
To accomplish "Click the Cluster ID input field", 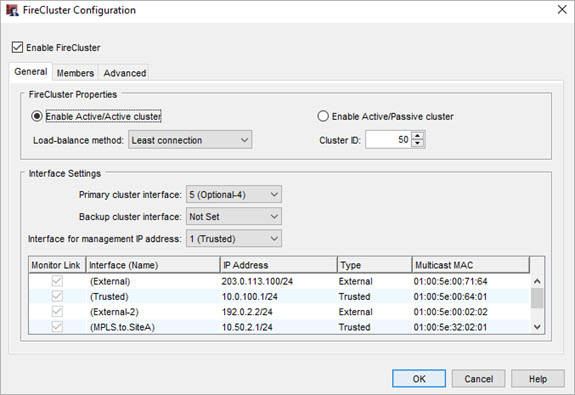I will (388, 139).
